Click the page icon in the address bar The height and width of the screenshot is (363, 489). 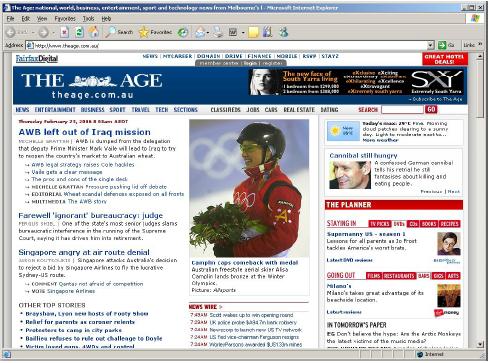(30, 46)
